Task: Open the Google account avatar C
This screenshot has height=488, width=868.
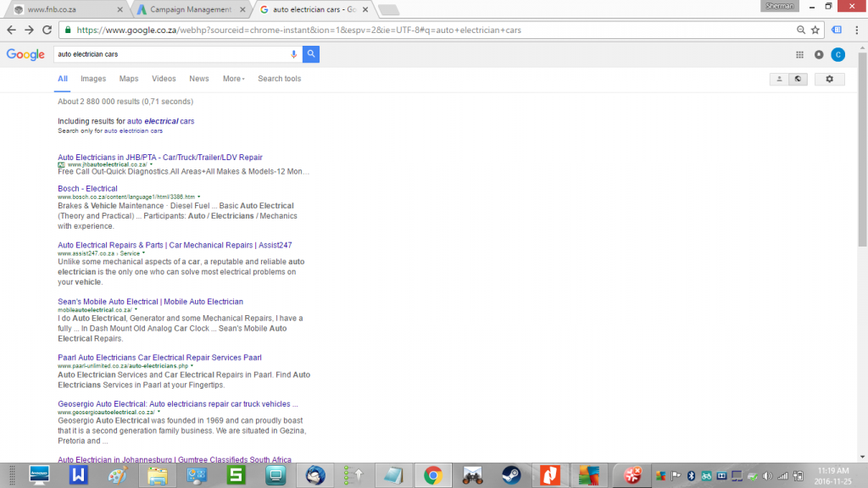Action: 838,54
